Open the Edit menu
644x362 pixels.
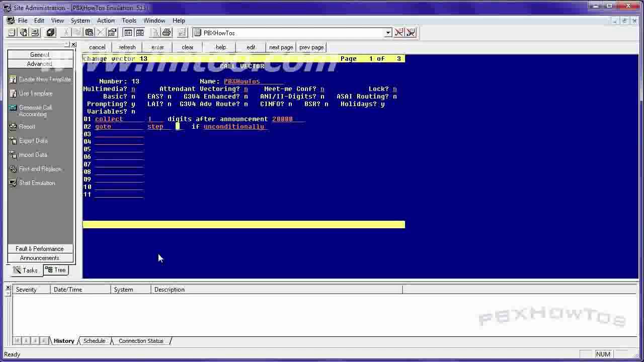pyautogui.click(x=39, y=21)
